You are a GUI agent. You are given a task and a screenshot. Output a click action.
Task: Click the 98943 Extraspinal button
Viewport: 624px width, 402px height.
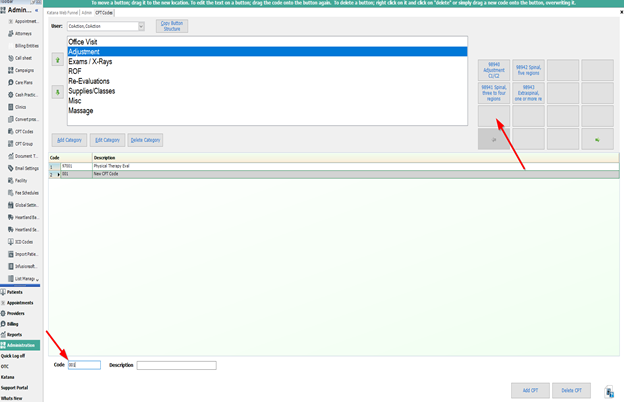pyautogui.click(x=528, y=93)
